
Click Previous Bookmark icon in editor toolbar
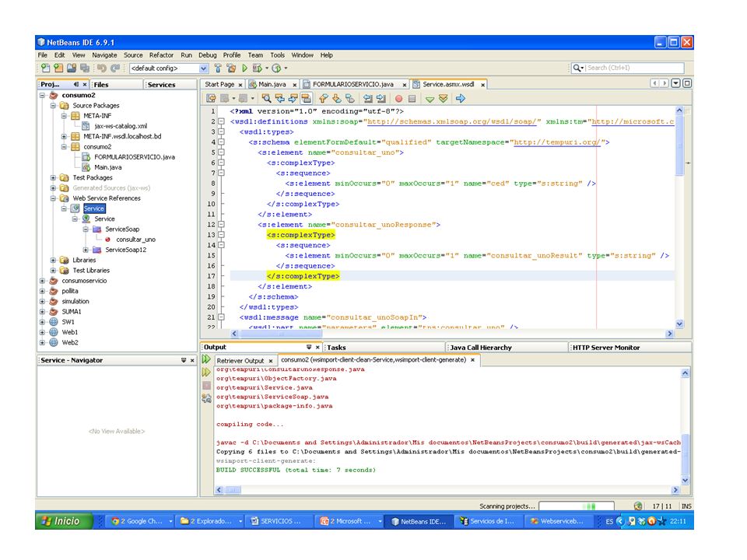324,99
